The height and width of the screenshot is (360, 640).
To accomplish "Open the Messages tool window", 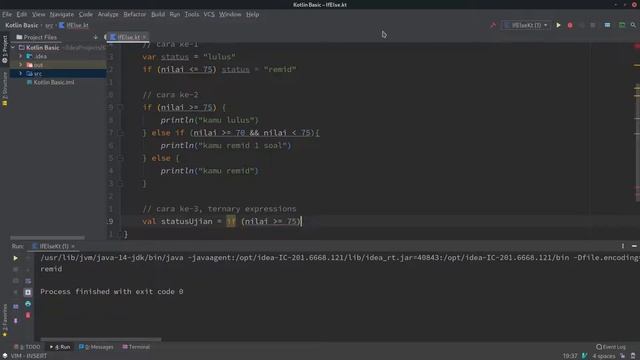I will (x=96, y=347).
